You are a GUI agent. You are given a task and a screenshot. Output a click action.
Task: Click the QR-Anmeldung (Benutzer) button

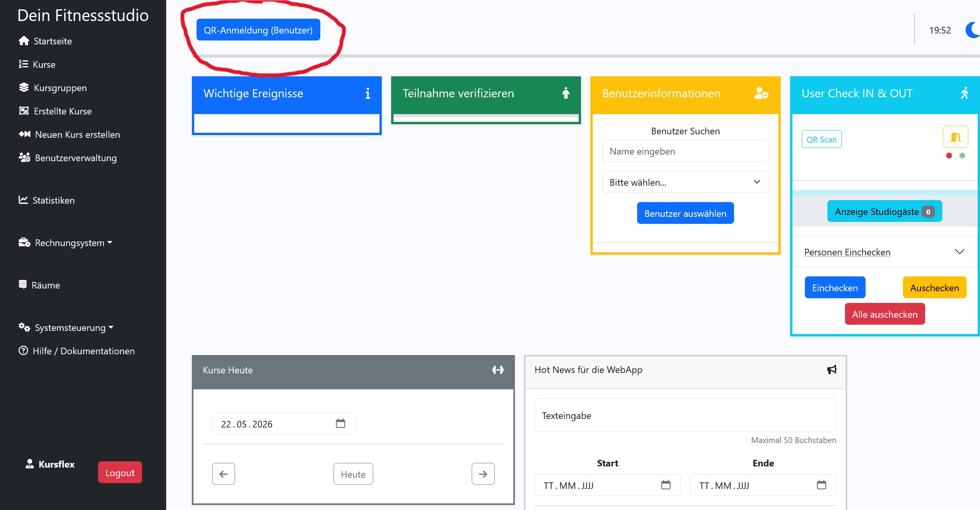[258, 30]
